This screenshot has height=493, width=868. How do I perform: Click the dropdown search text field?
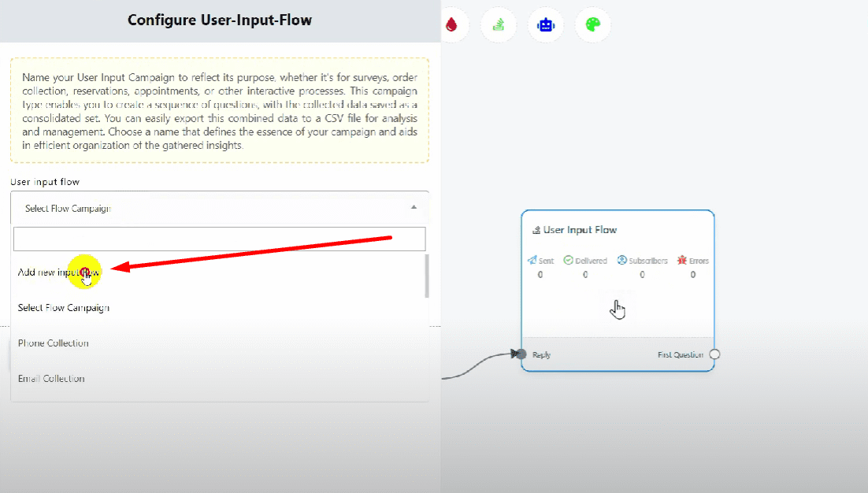click(x=219, y=239)
